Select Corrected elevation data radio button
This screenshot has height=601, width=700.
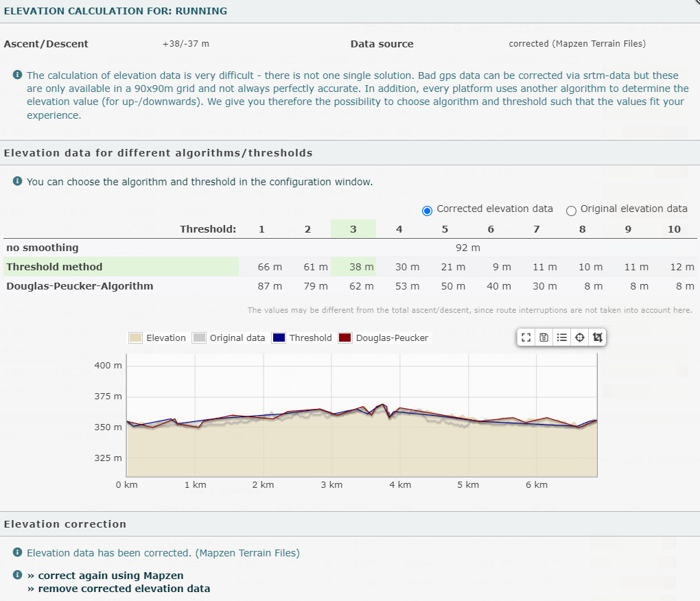(x=428, y=211)
